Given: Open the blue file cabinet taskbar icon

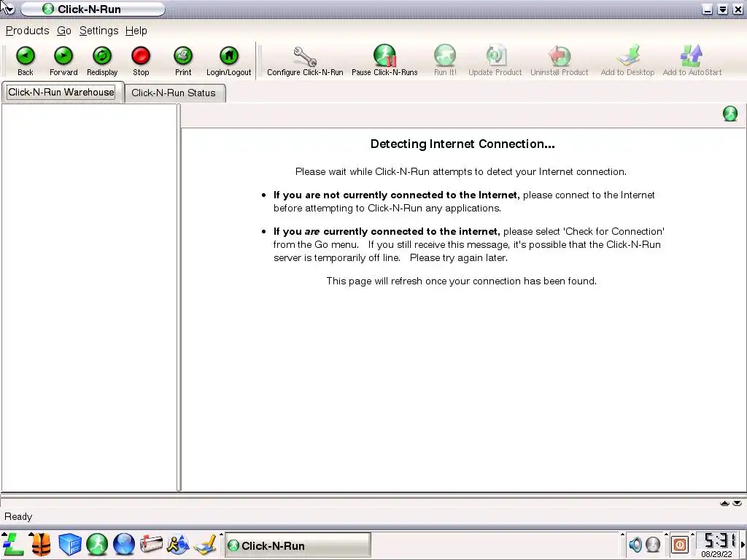Looking at the screenshot, I should coord(69,544).
